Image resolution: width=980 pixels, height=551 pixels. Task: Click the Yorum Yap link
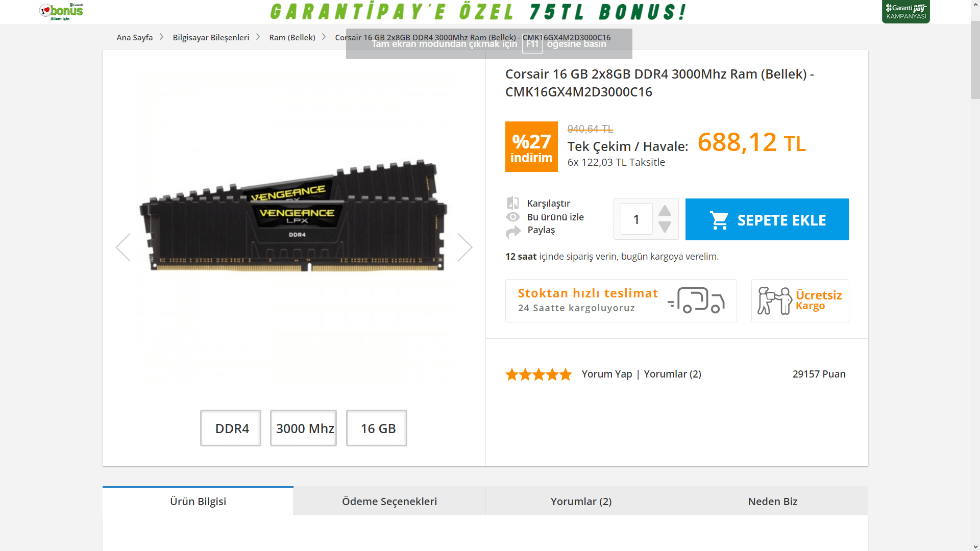click(606, 374)
